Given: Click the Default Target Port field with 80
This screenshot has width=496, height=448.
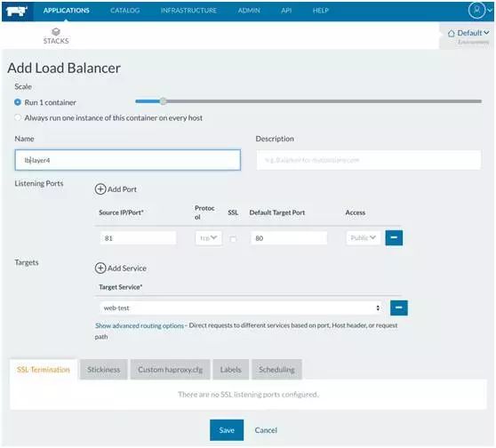Looking at the screenshot, I should pyautogui.click(x=289, y=238).
